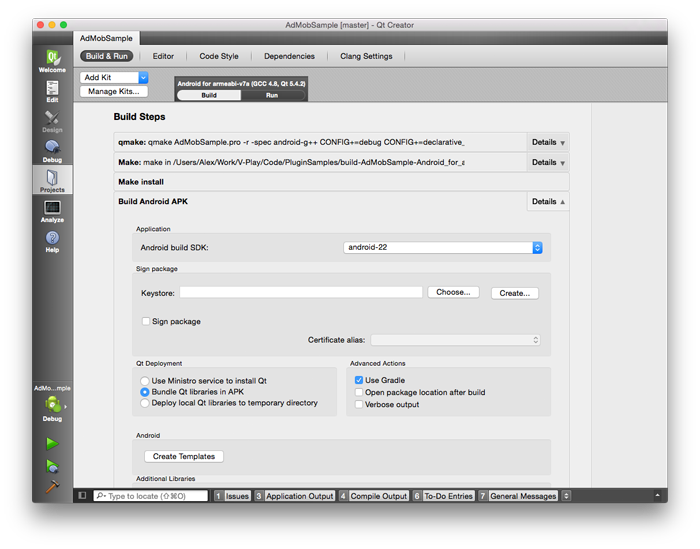
Task: Build project with the hammer icon
Action: coord(52,486)
